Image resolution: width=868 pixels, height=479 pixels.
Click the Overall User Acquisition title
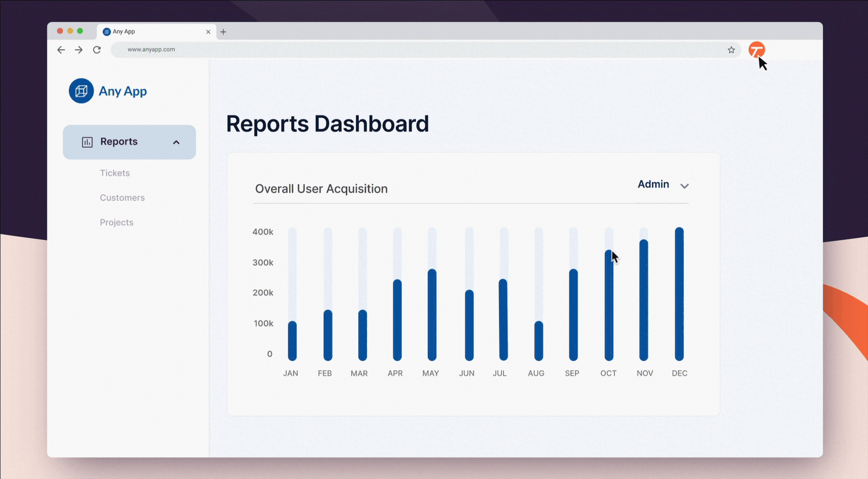321,189
